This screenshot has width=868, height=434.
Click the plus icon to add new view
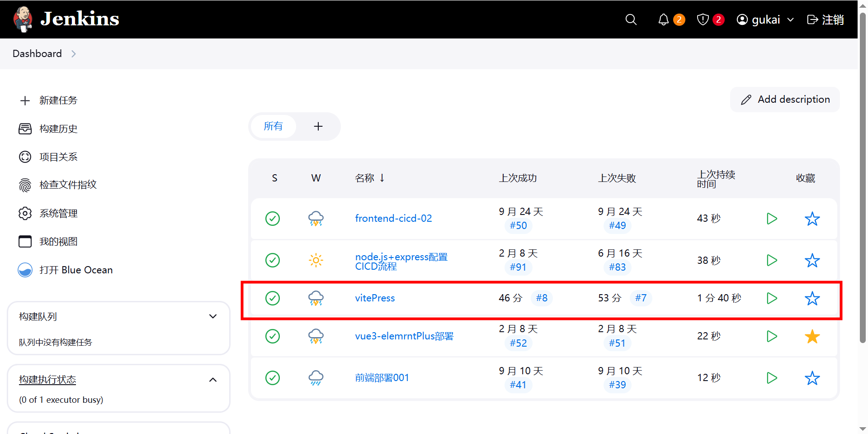coord(318,126)
